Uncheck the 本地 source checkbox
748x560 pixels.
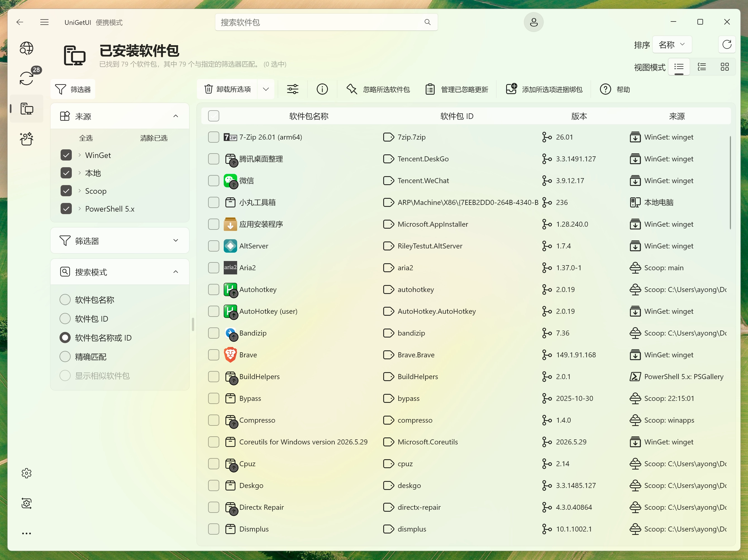(66, 173)
